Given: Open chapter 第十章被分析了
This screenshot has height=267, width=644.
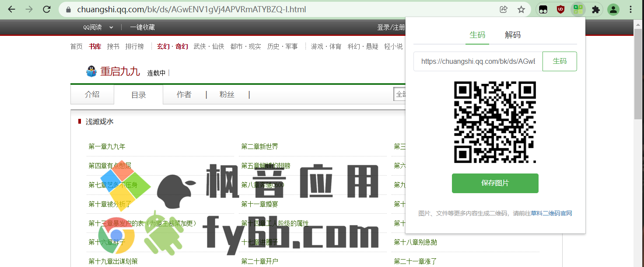Looking at the screenshot, I should 110,204.
